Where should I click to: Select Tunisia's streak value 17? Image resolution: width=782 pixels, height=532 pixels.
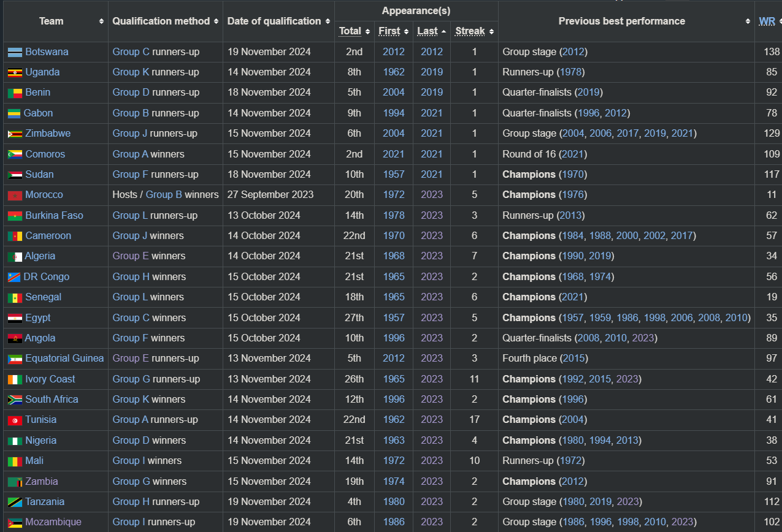(x=474, y=419)
